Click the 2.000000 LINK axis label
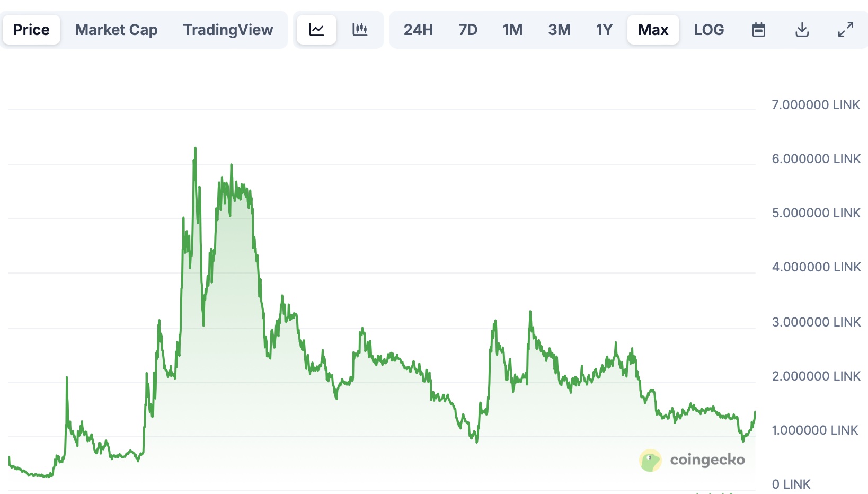 (816, 376)
